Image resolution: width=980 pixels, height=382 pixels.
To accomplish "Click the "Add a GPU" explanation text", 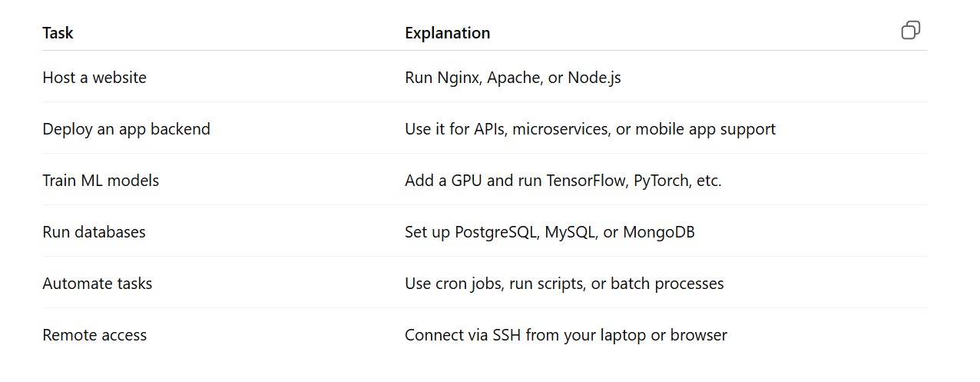I will click(x=563, y=181).
